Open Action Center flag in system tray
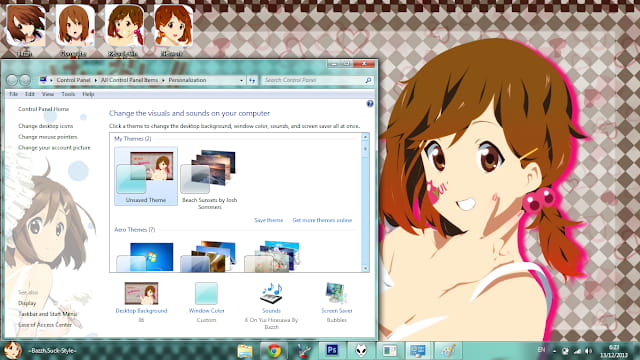Viewport: 640px width, 360px height. (x=566, y=351)
